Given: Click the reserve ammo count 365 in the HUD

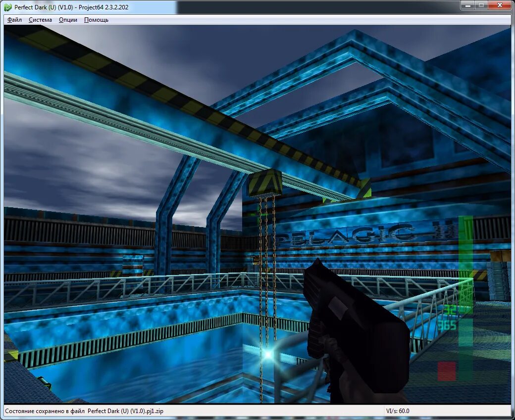Looking at the screenshot, I should click(447, 325).
